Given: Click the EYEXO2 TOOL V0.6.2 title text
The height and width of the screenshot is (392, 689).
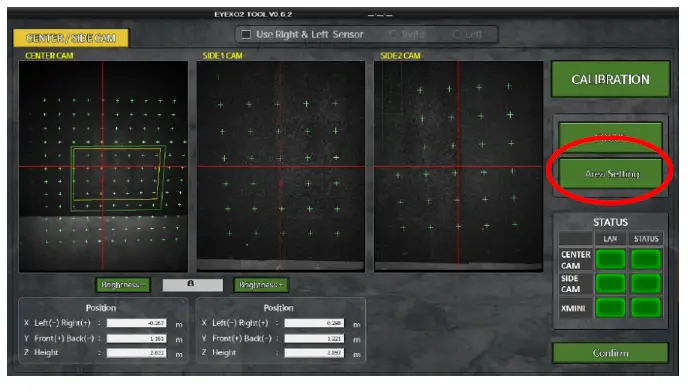Looking at the screenshot, I should tap(253, 14).
